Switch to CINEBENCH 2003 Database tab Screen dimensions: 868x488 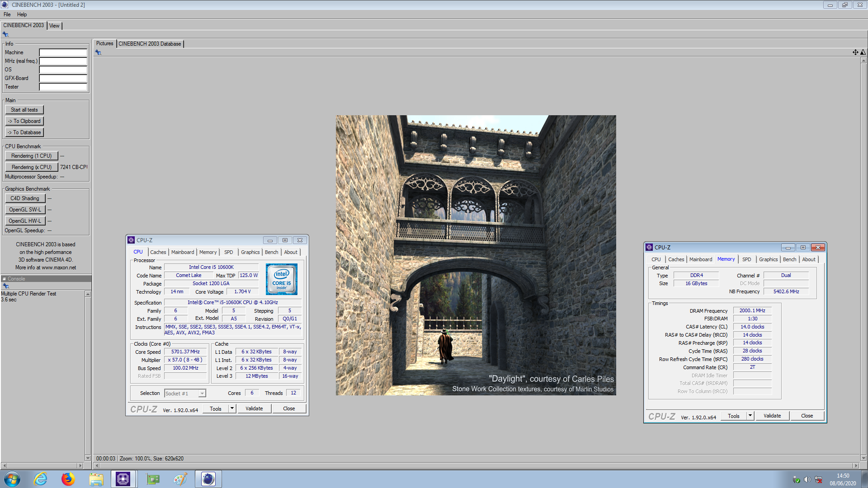[150, 44]
